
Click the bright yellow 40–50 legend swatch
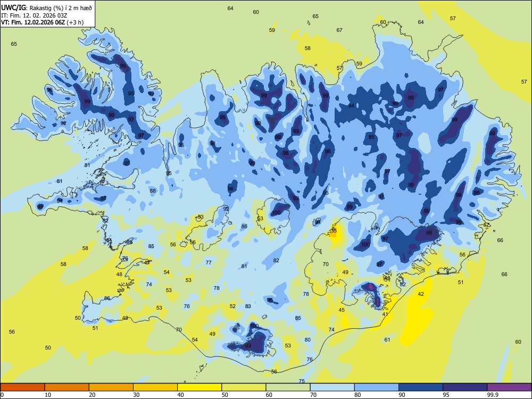coord(199,387)
